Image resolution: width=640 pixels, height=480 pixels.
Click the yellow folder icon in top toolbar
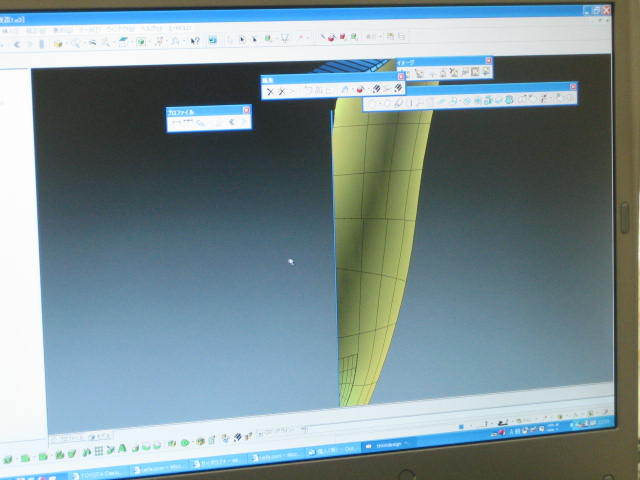pos(58,43)
